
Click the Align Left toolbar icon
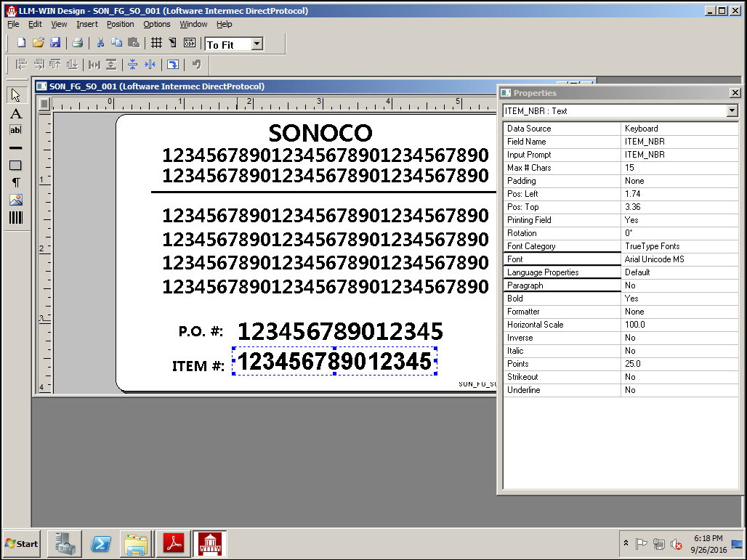coord(22,65)
